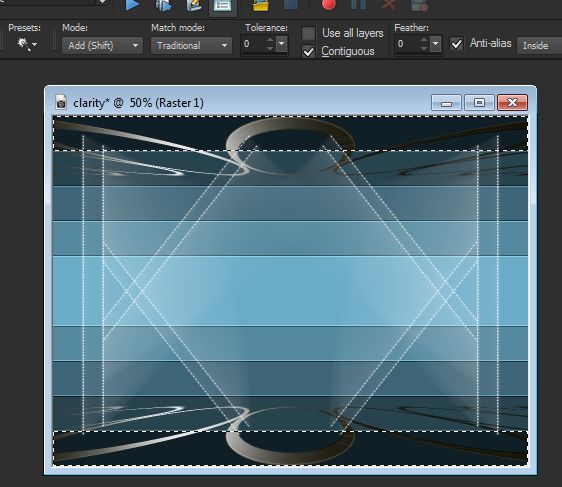Image resolution: width=562 pixels, height=487 pixels.
Task: Open the Inside anti-alias option dropdown
Action: 539,46
